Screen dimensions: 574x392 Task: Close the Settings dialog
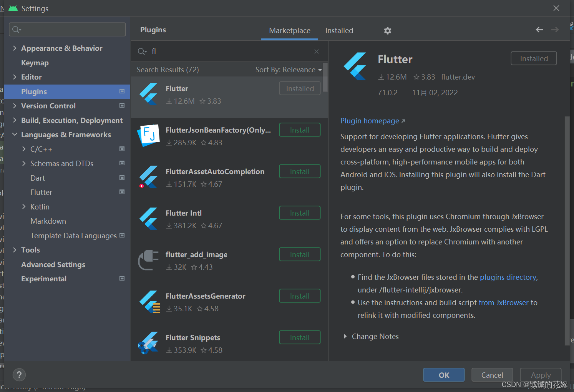click(x=556, y=8)
